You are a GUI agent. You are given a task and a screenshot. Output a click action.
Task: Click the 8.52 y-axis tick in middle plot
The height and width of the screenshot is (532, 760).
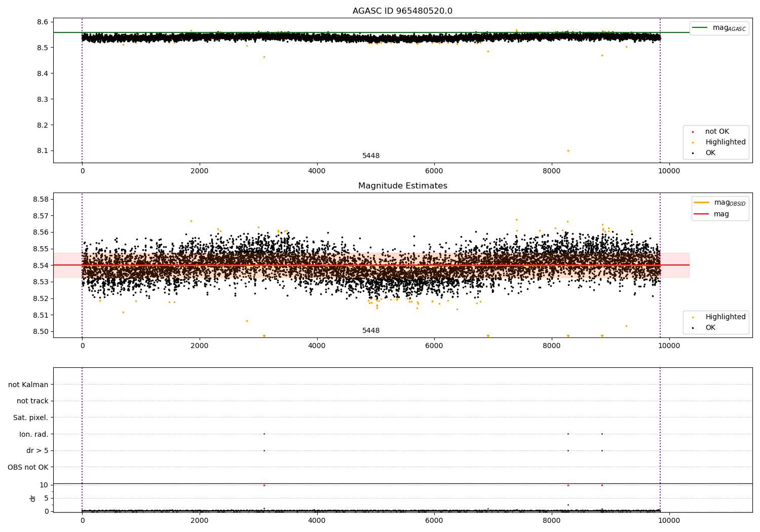41,298
